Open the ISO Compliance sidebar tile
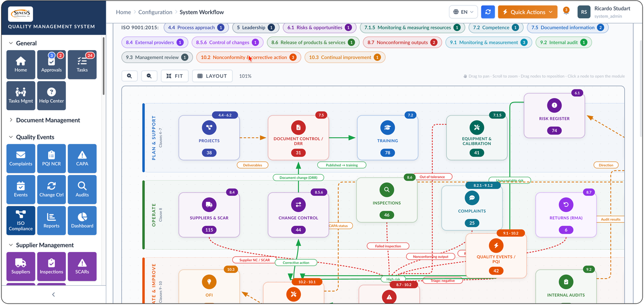This screenshot has height=305, width=644. (21, 221)
